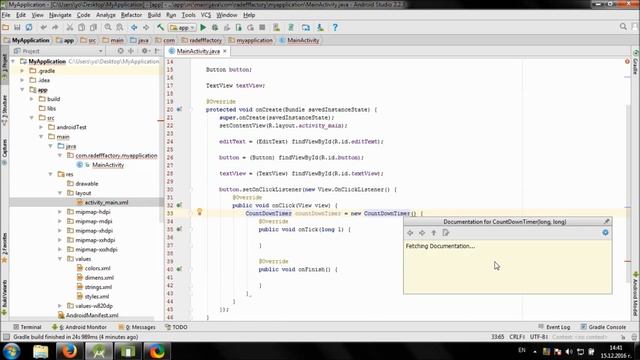Open the app run configuration dropdown
This screenshot has height=360, width=640.
182,27
